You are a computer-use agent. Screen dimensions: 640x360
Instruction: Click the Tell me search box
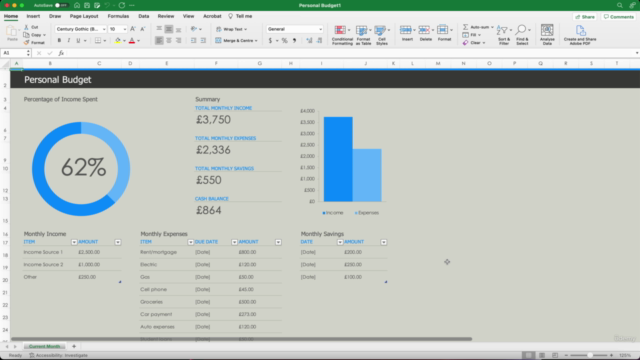click(x=240, y=16)
